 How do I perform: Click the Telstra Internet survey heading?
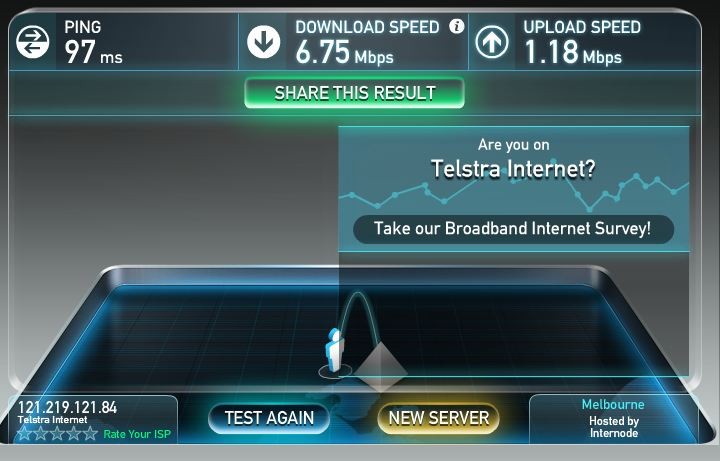pyautogui.click(x=513, y=169)
